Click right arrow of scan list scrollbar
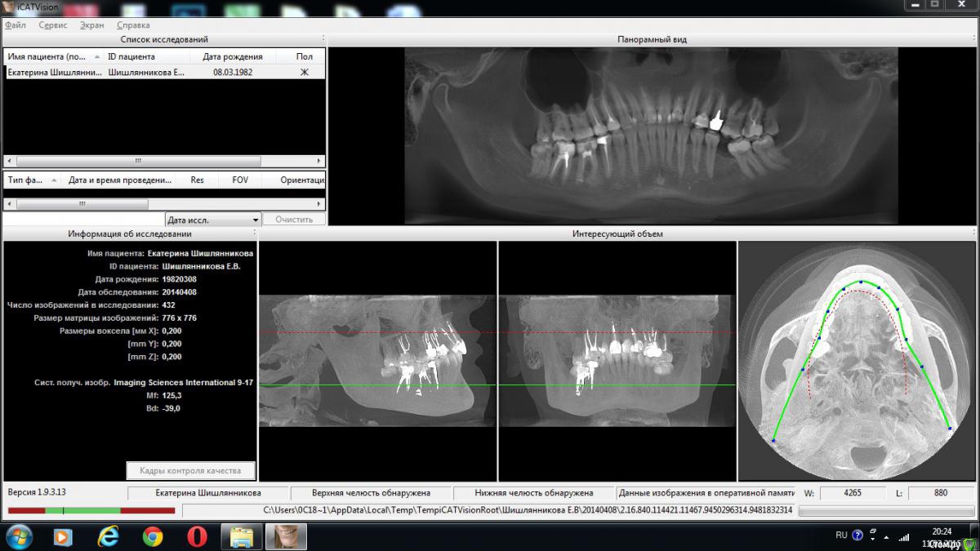Image resolution: width=980 pixels, height=551 pixels. 319,204
